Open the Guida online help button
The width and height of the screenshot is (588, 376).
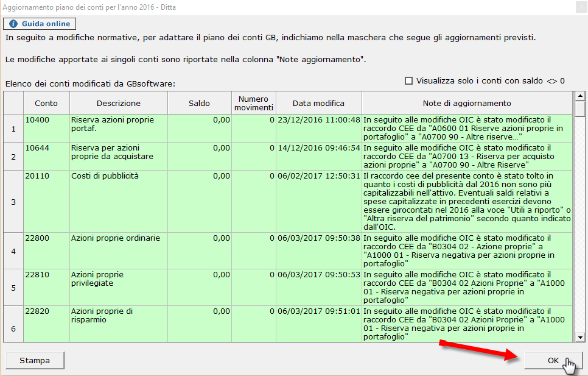40,24
